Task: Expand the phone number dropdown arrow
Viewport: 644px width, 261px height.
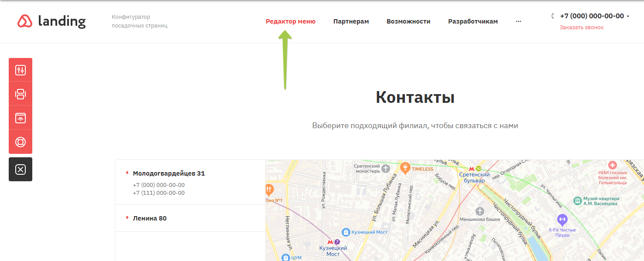Action: 628,17
